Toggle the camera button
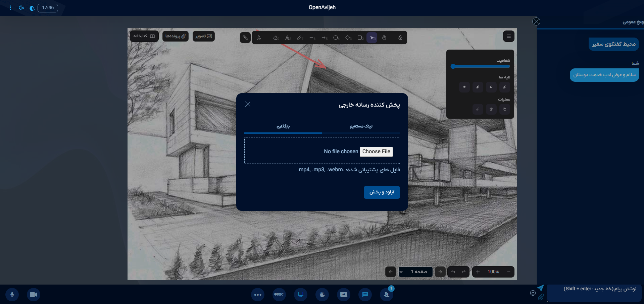Screen dimensions: 644x304 click(x=34, y=295)
